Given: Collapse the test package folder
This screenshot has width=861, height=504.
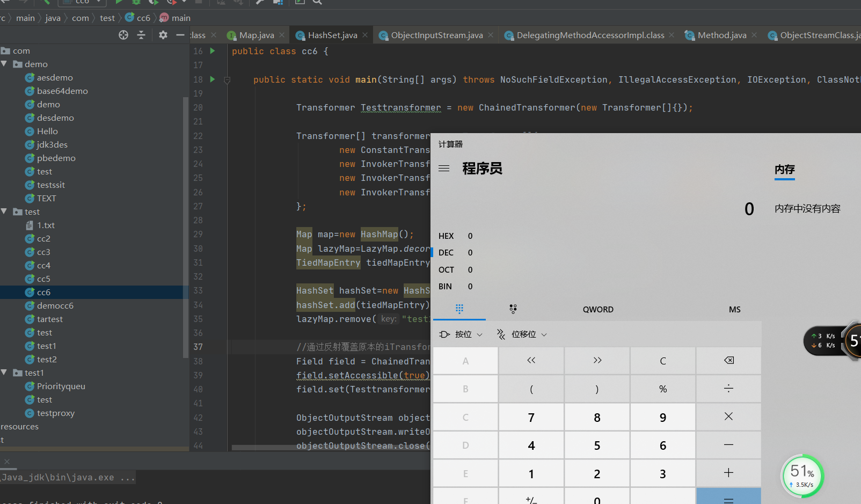Looking at the screenshot, I should 4,211.
